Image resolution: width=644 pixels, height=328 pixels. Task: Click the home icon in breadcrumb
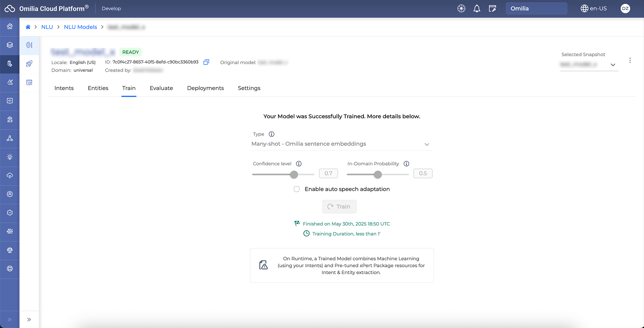tap(28, 27)
